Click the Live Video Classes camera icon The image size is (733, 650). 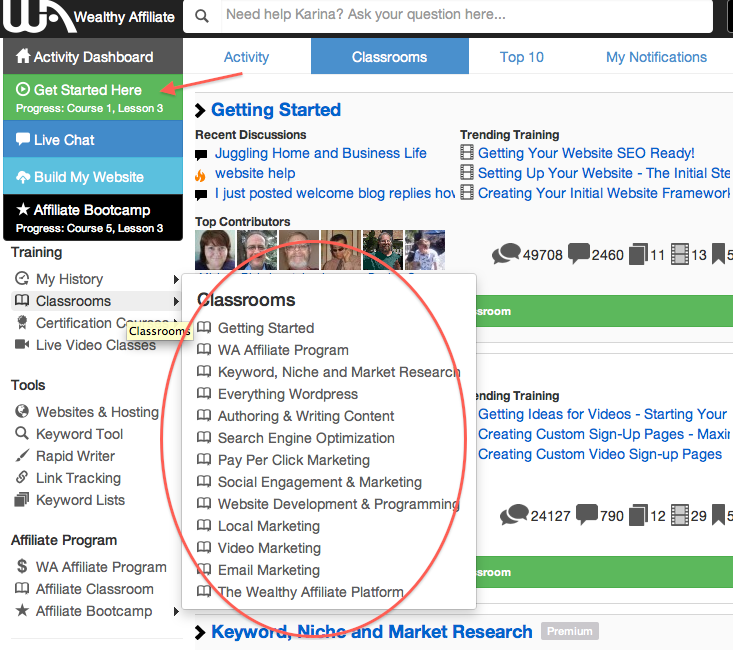pyautogui.click(x=22, y=344)
